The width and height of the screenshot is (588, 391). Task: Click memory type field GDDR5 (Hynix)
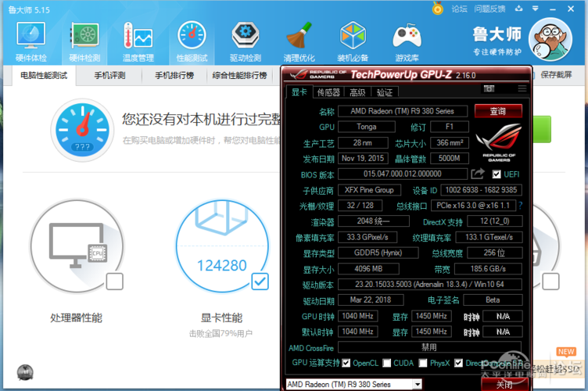(378, 253)
